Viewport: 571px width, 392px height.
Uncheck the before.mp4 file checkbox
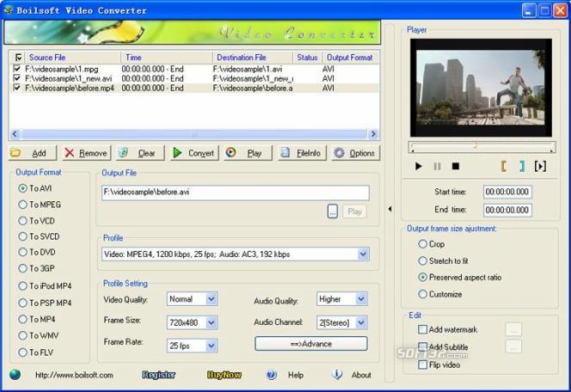(16, 88)
